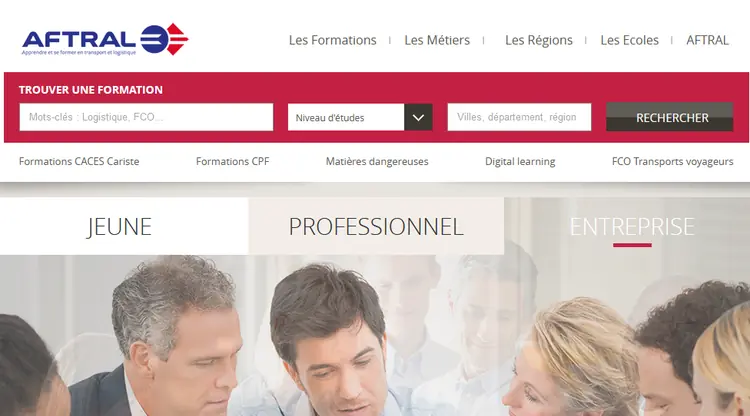Open Les Métiers menu

click(437, 40)
